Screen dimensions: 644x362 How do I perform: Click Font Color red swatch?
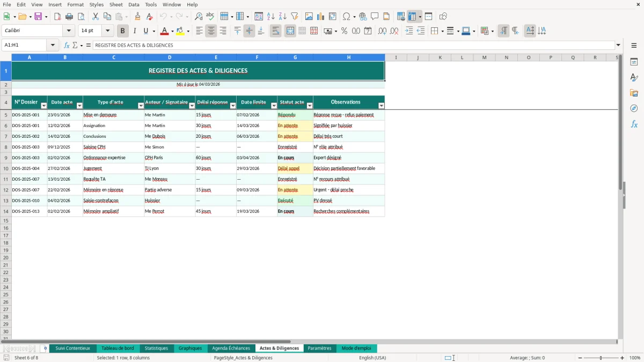(165, 31)
